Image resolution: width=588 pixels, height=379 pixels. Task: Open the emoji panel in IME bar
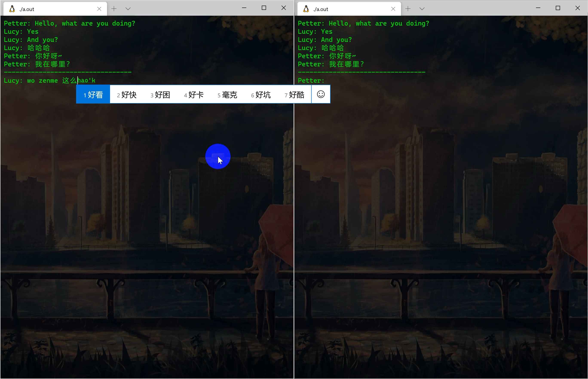(321, 94)
